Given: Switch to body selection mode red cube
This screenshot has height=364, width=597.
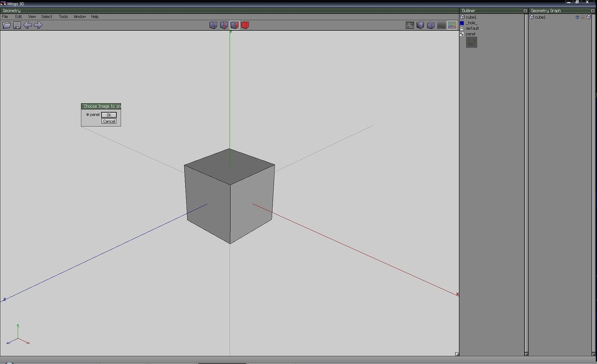Looking at the screenshot, I should tap(245, 25).
